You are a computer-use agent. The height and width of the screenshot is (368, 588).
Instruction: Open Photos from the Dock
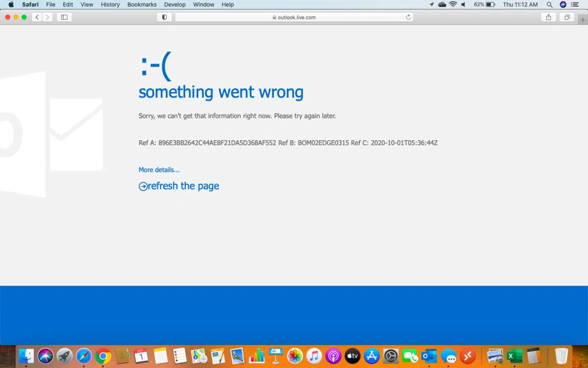[295, 356]
